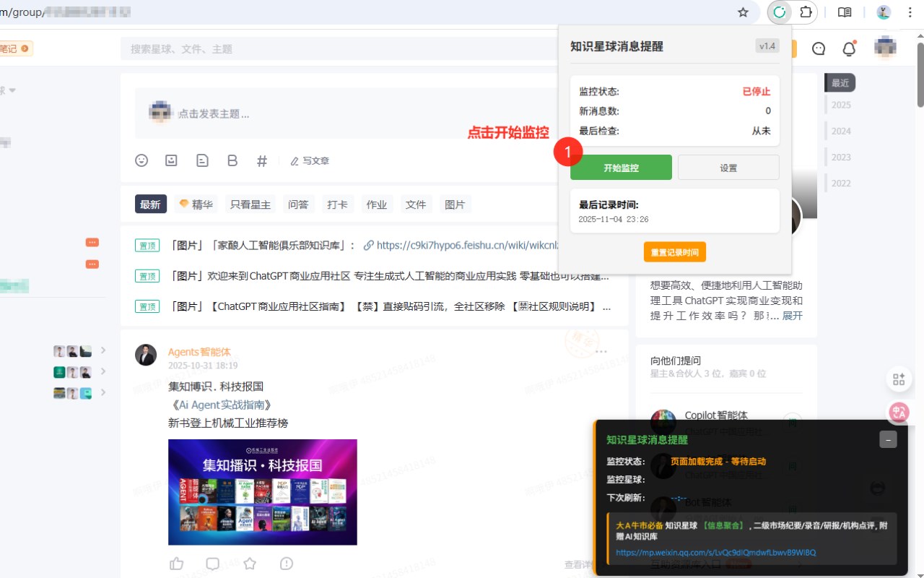The image size is (924, 578).
Task: Insert an emoji with the smiley icon
Action: [x=141, y=160]
